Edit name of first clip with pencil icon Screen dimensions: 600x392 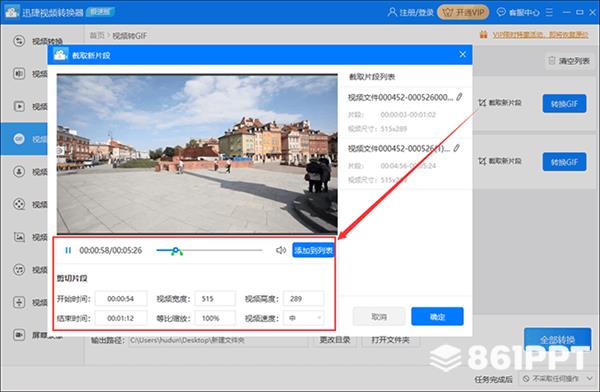pos(459,97)
